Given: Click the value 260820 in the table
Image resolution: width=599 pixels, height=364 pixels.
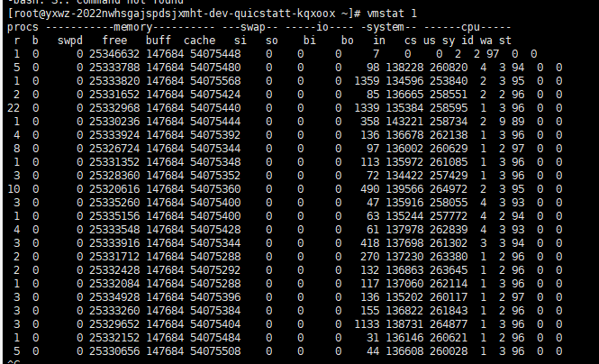Looking at the screenshot, I should pyautogui.click(x=449, y=68).
